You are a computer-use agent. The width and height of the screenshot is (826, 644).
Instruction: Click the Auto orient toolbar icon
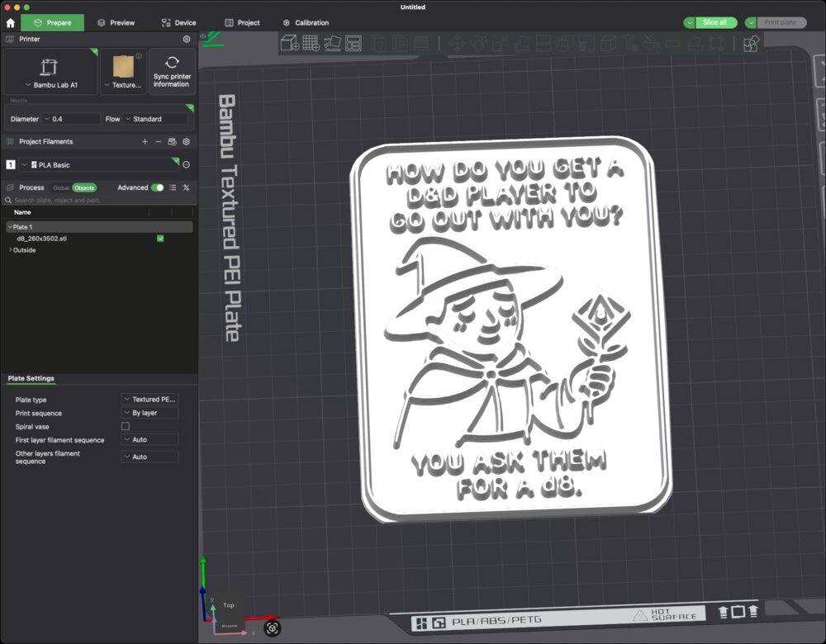click(333, 43)
